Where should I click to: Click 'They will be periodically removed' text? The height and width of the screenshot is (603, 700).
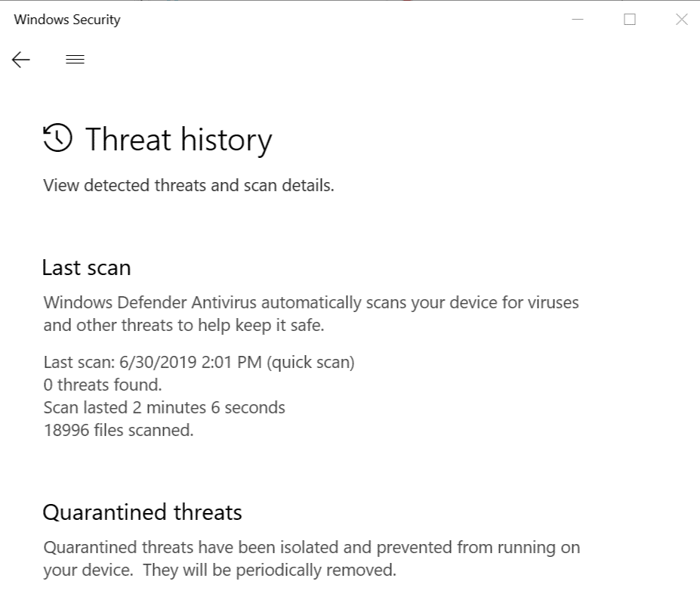point(269,570)
